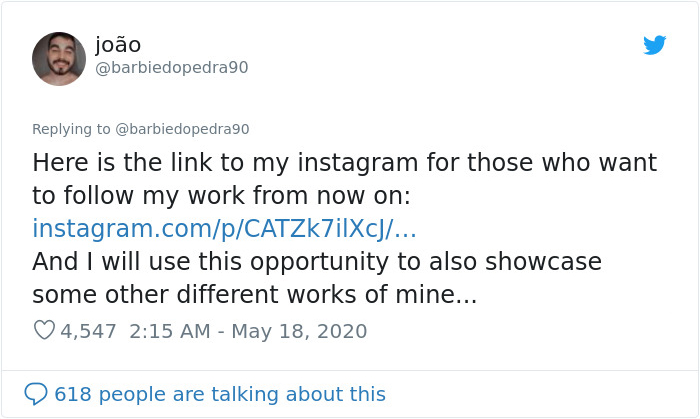The height and width of the screenshot is (419, 700).
Task: Click the 4,547 likes count
Action: coord(89,331)
